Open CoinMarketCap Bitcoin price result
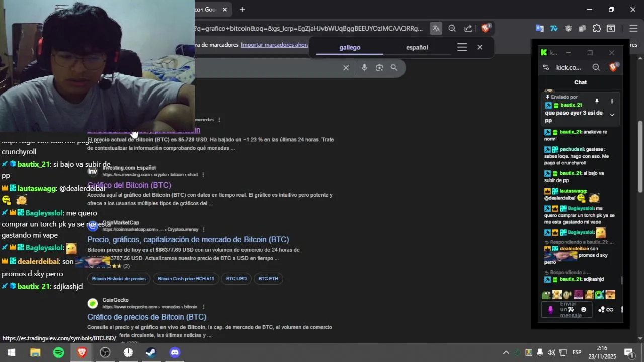 click(188, 240)
